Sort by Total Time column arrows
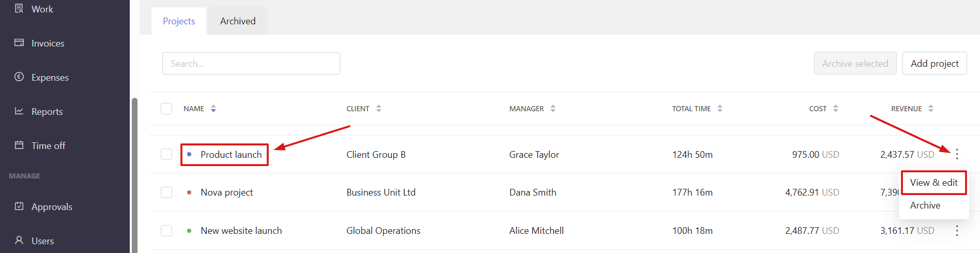Image resolution: width=980 pixels, height=253 pixels. (720, 109)
